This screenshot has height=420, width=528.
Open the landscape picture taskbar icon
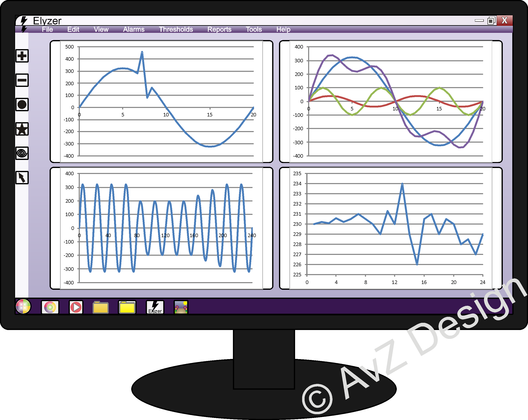point(181,307)
